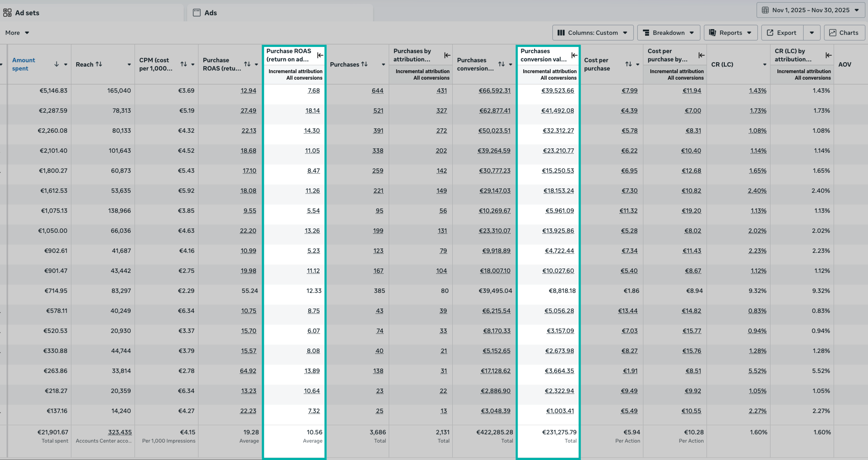Click the €66,592.31 conversion value link
The image size is (868, 460).
coord(495,91)
